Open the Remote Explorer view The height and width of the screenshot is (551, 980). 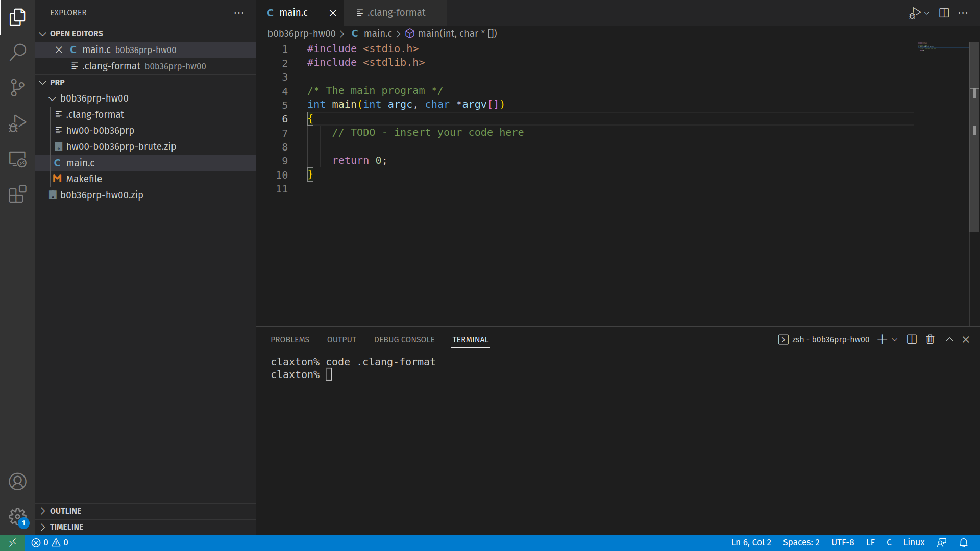18,159
